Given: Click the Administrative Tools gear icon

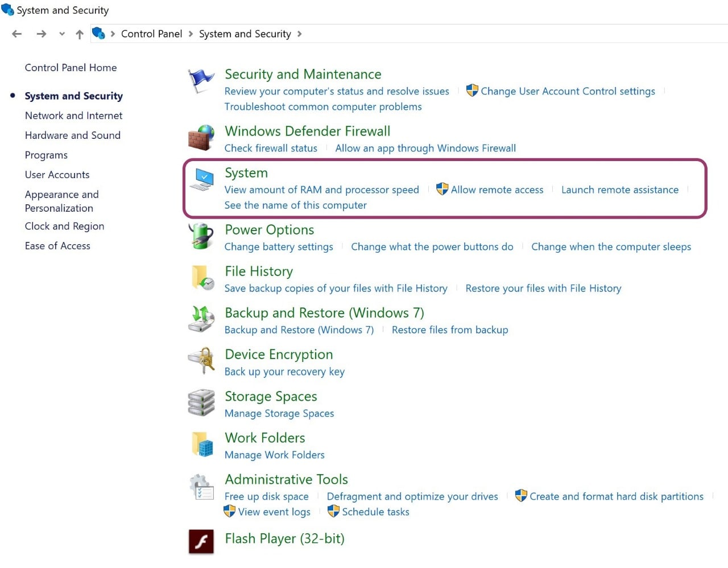Looking at the screenshot, I should pyautogui.click(x=201, y=487).
